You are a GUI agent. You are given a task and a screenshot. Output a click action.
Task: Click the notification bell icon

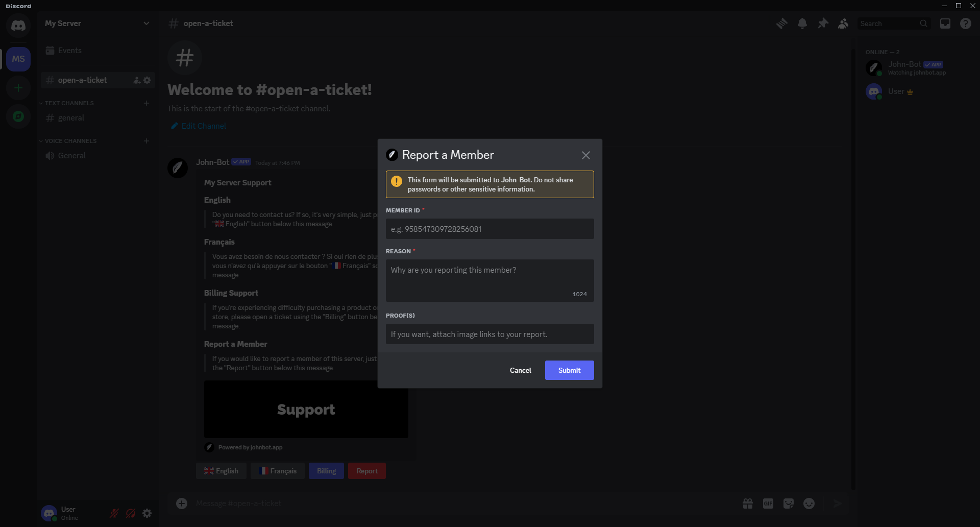[802, 23]
